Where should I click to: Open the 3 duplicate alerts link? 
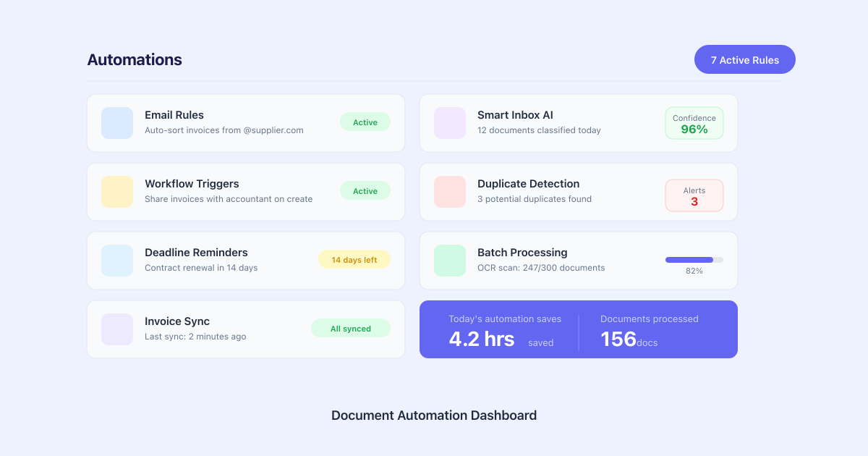coord(694,201)
